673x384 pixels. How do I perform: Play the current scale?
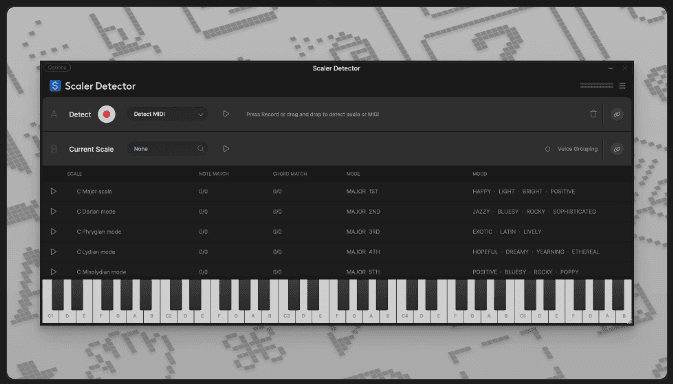(x=226, y=149)
